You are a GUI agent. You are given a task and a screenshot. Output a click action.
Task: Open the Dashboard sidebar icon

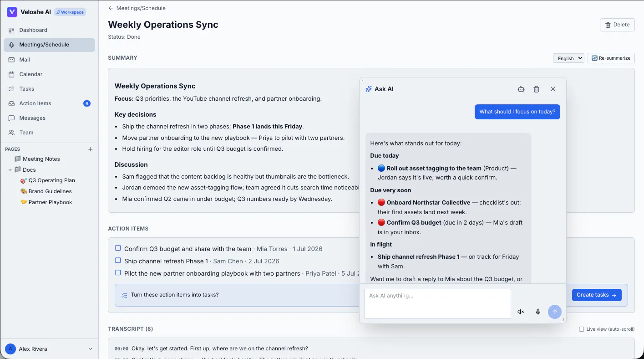pyautogui.click(x=11, y=30)
